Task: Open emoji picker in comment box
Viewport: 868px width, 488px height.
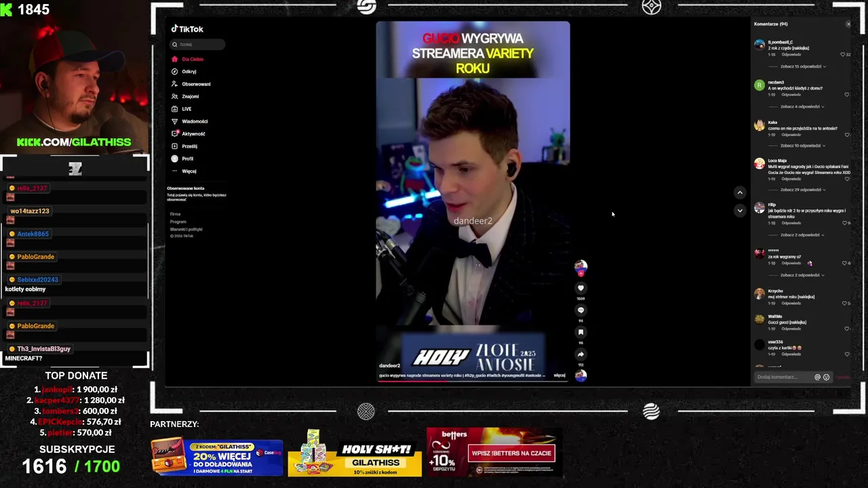Action: tap(826, 377)
